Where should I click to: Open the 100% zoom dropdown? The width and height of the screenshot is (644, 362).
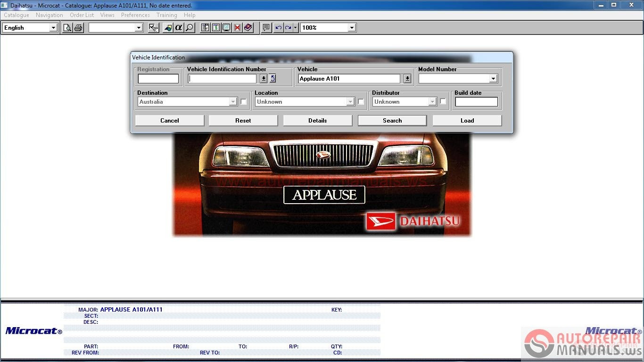352,28
